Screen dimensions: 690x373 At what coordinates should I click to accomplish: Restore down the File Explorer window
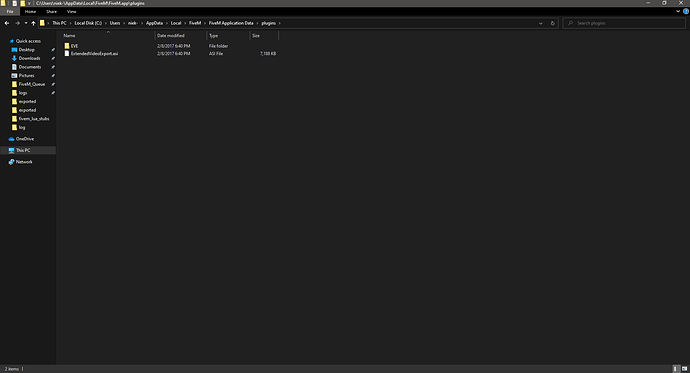click(x=664, y=3)
